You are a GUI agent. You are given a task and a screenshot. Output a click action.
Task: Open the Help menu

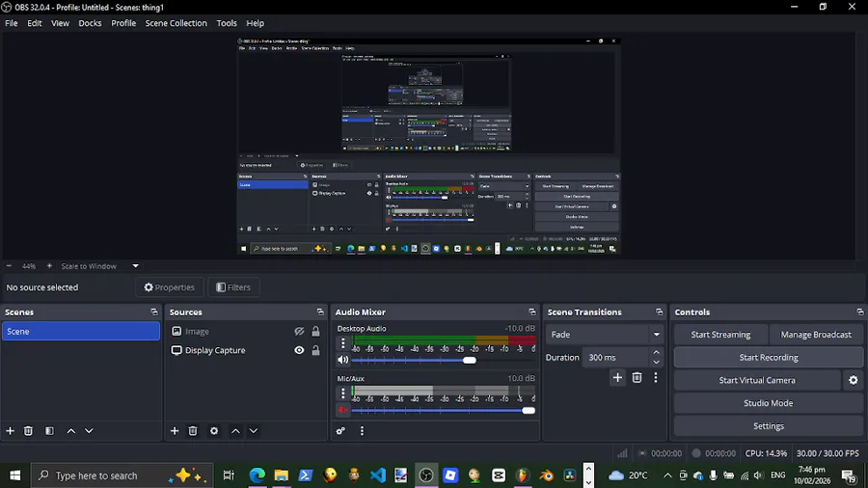[x=256, y=23]
